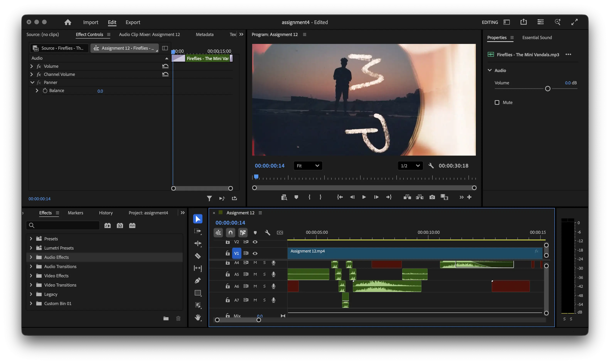This screenshot has width=610, height=364.
Task: Open the Fit zoom level dropdown
Action: coord(308,166)
